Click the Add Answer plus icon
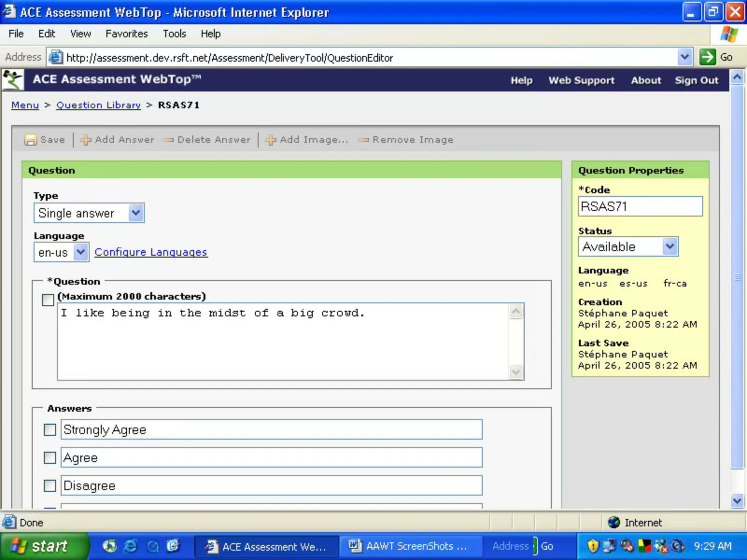This screenshot has height=560, width=747. point(86,140)
